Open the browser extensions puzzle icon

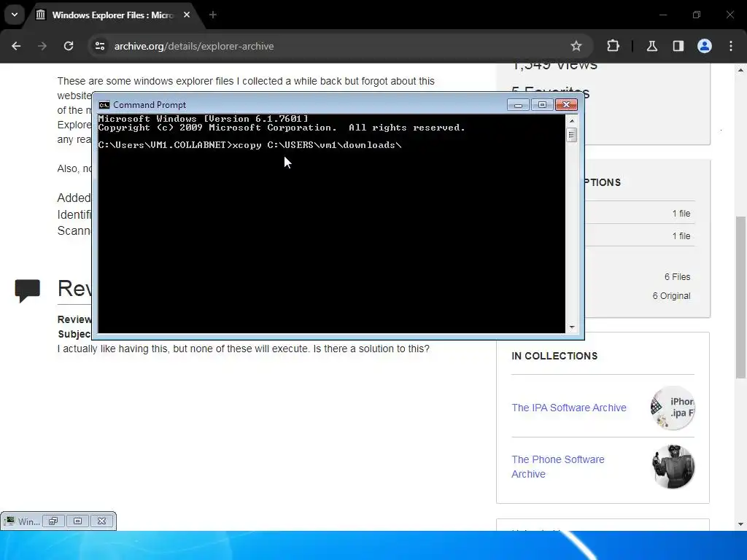613,46
